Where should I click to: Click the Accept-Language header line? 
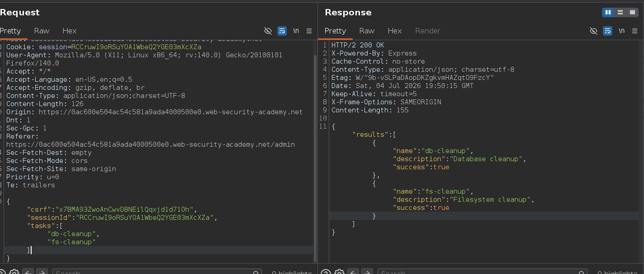coord(69,79)
